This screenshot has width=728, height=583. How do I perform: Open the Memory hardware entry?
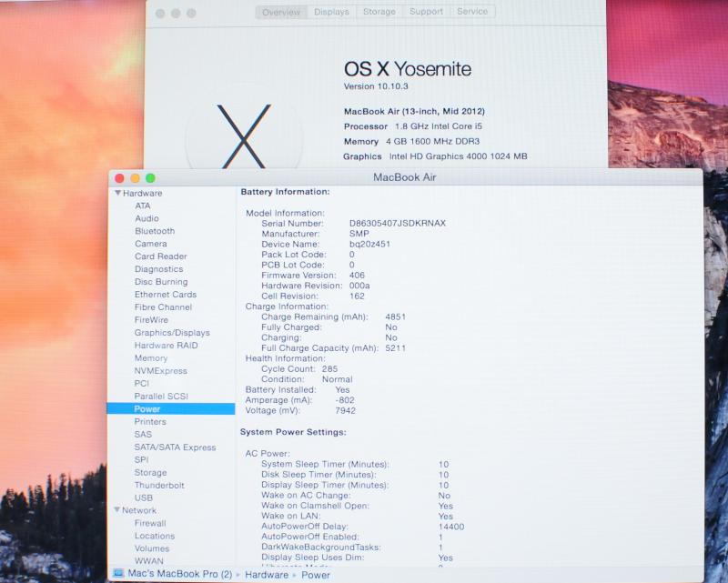tap(151, 358)
